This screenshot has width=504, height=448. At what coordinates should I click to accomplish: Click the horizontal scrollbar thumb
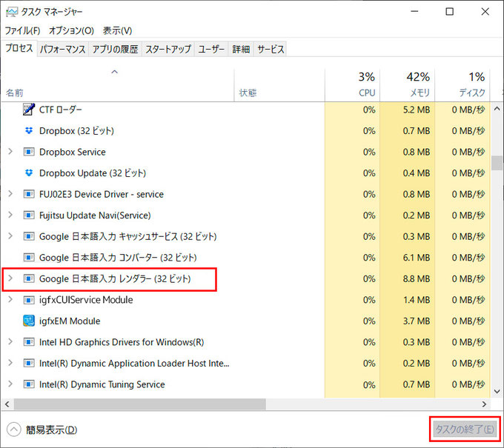coord(140,404)
